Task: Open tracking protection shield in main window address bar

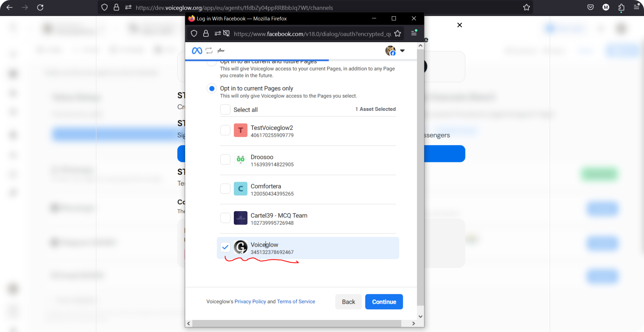Action: 104,7
